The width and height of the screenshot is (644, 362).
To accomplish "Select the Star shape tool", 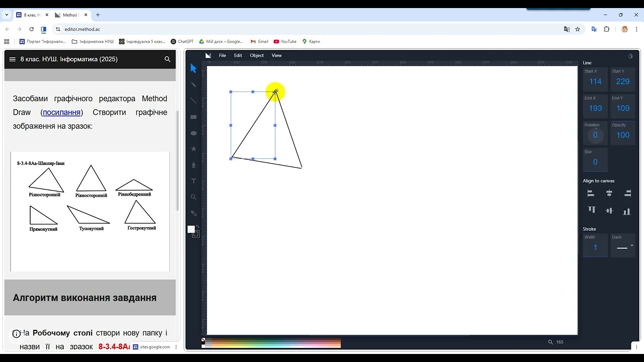I will (194, 149).
